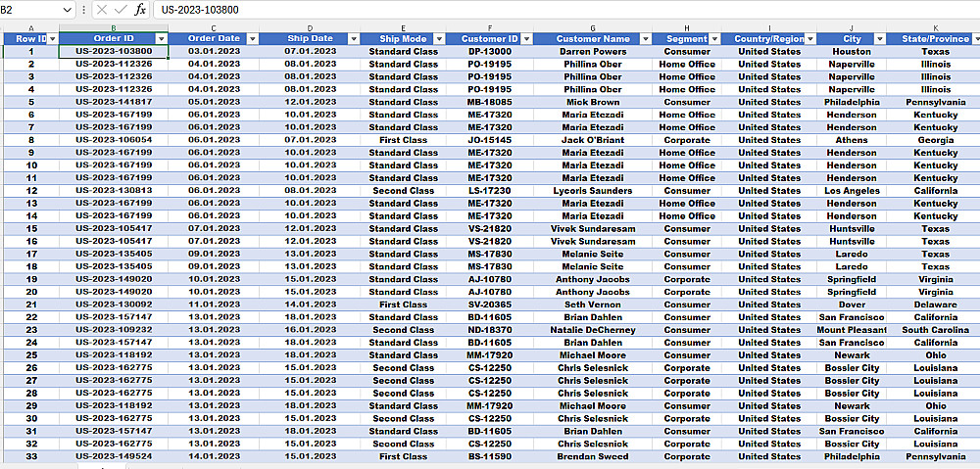Click Row ID cell 12

31,191
